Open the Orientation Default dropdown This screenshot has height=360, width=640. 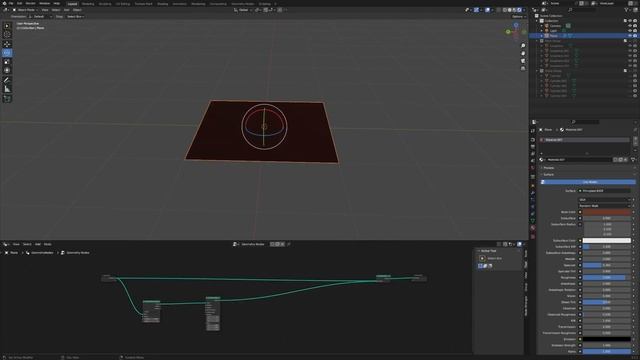41,17
